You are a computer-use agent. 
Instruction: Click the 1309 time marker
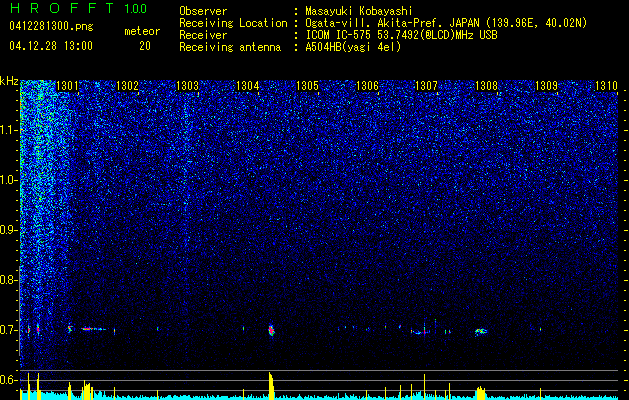(546, 85)
